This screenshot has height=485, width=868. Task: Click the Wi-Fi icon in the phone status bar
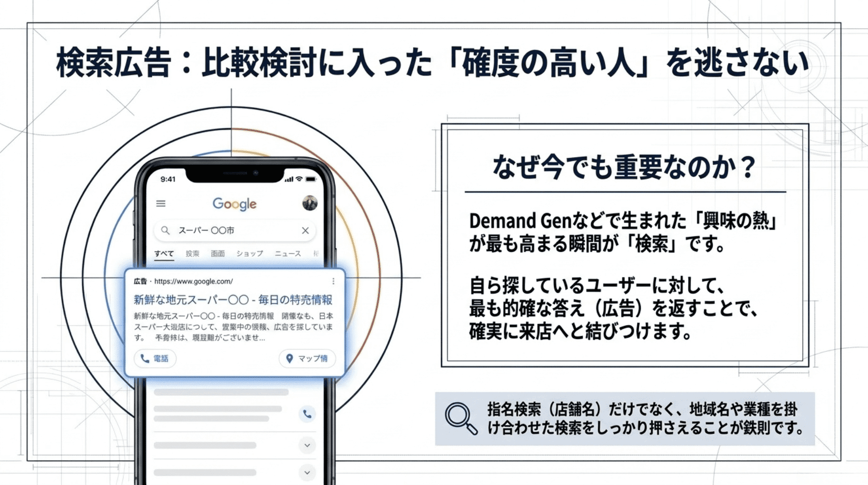(x=299, y=179)
